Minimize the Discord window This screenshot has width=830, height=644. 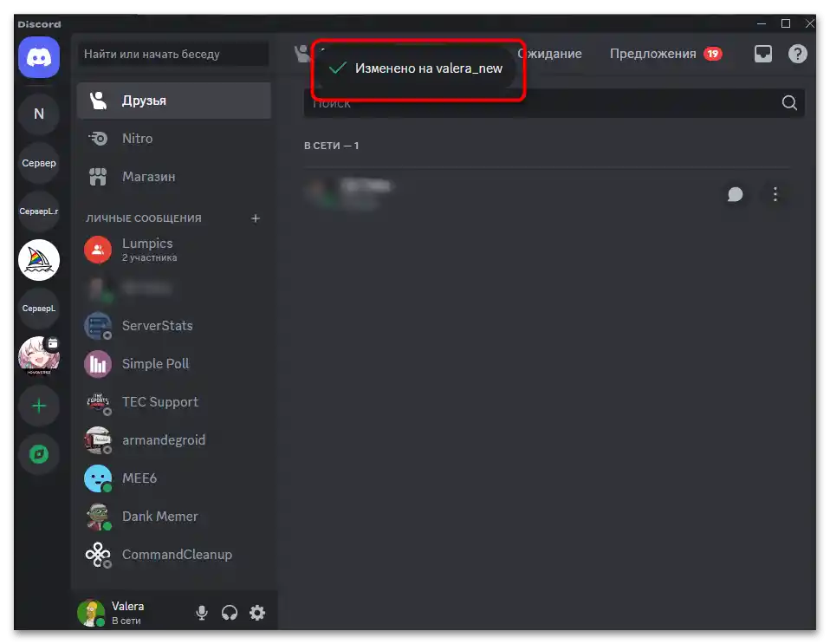762,23
